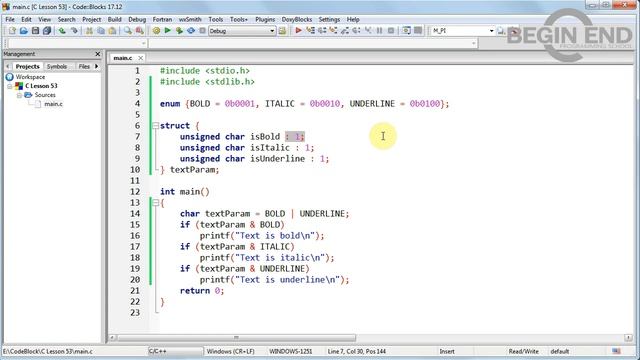Open Find using the magnifier icon
The height and width of the screenshot is (360, 640).
click(128, 31)
